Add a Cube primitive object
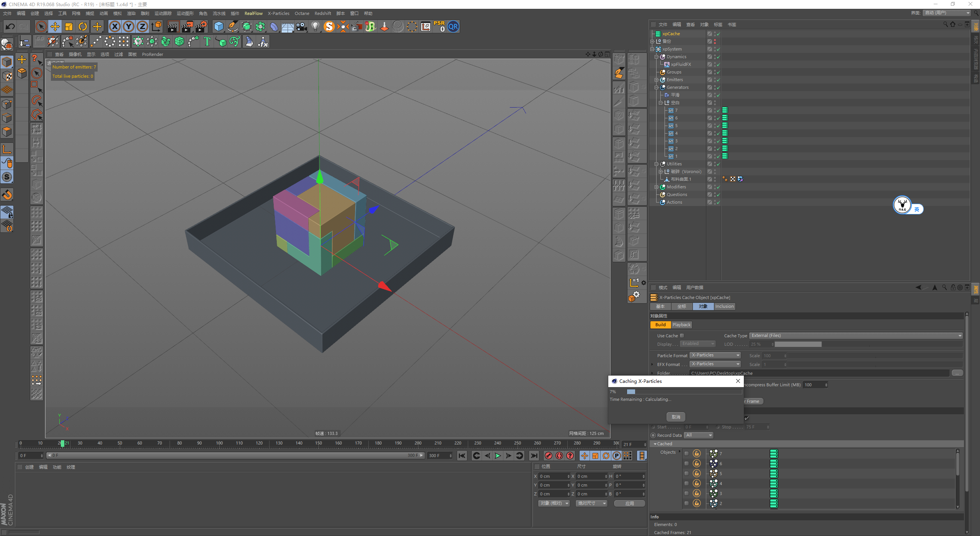The image size is (980, 536). [x=219, y=27]
